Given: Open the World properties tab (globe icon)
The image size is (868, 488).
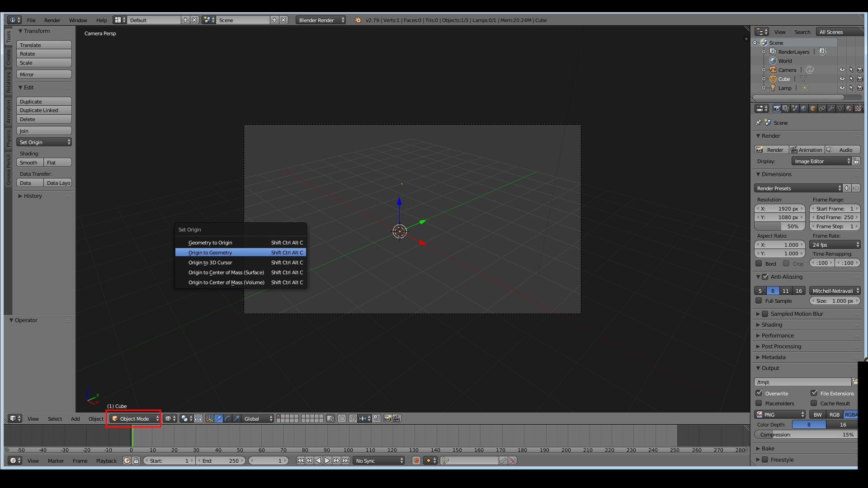Looking at the screenshot, I should [804, 108].
